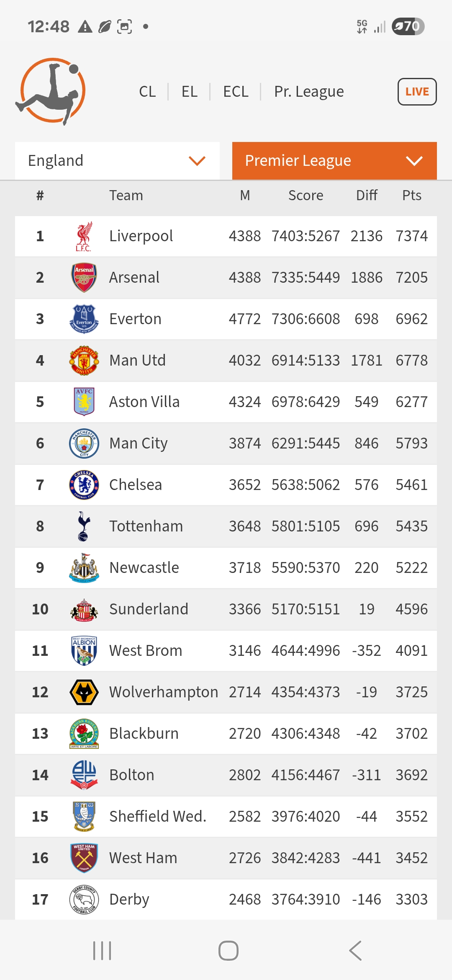Tap the Arsenal club crest
The image size is (452, 980).
tap(84, 277)
